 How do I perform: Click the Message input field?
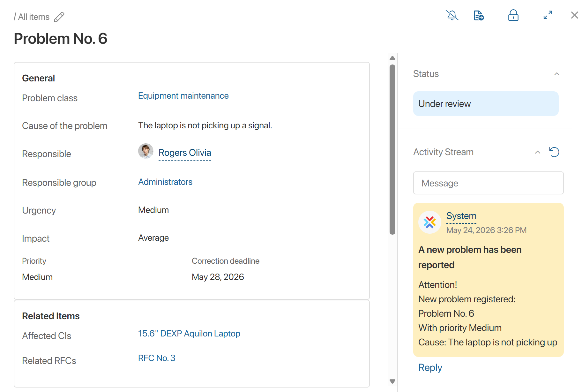tap(488, 183)
